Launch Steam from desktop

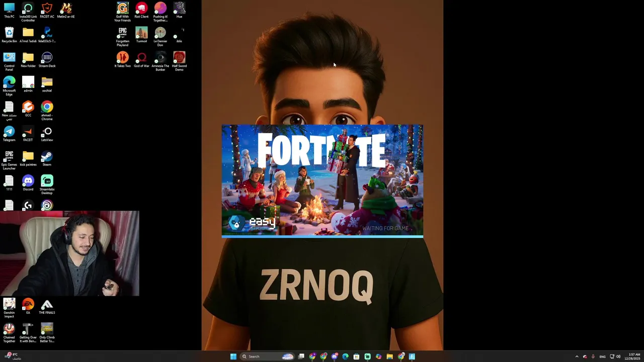(47, 158)
